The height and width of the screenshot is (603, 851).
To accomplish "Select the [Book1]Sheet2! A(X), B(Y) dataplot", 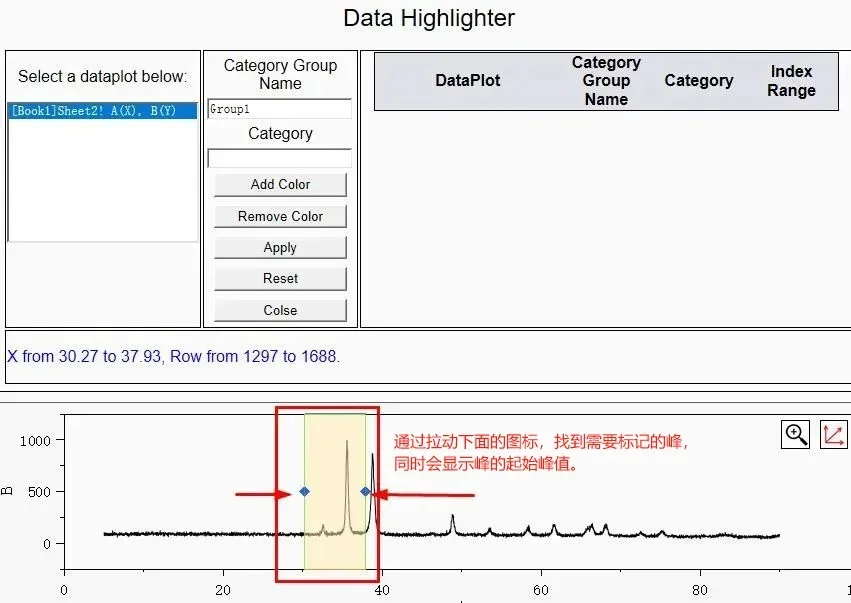I will 103,111.
